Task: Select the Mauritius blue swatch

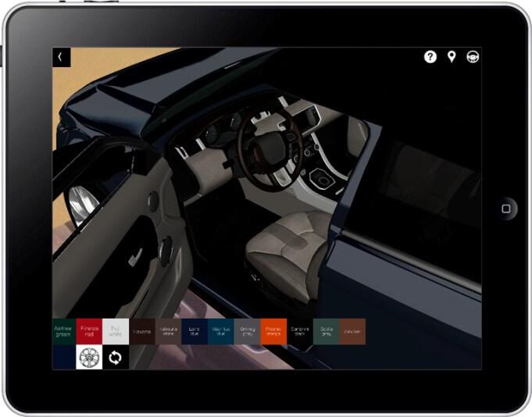Action: tap(221, 331)
